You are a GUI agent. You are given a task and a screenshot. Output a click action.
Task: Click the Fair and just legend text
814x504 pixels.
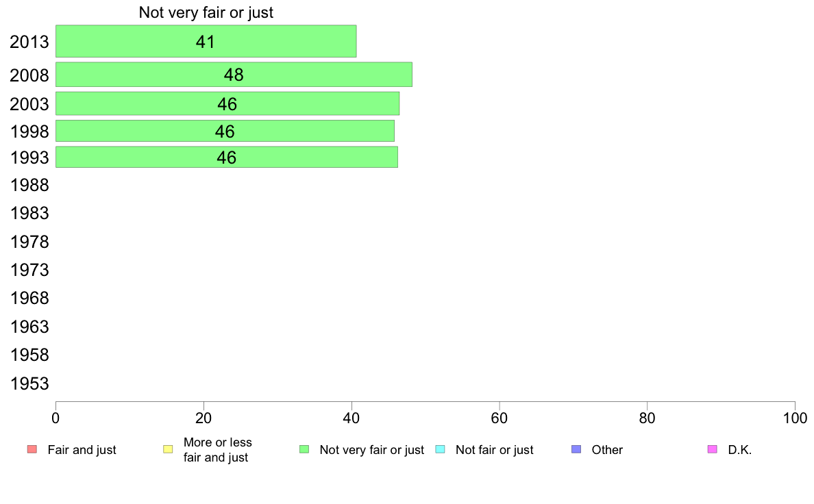coord(82,450)
